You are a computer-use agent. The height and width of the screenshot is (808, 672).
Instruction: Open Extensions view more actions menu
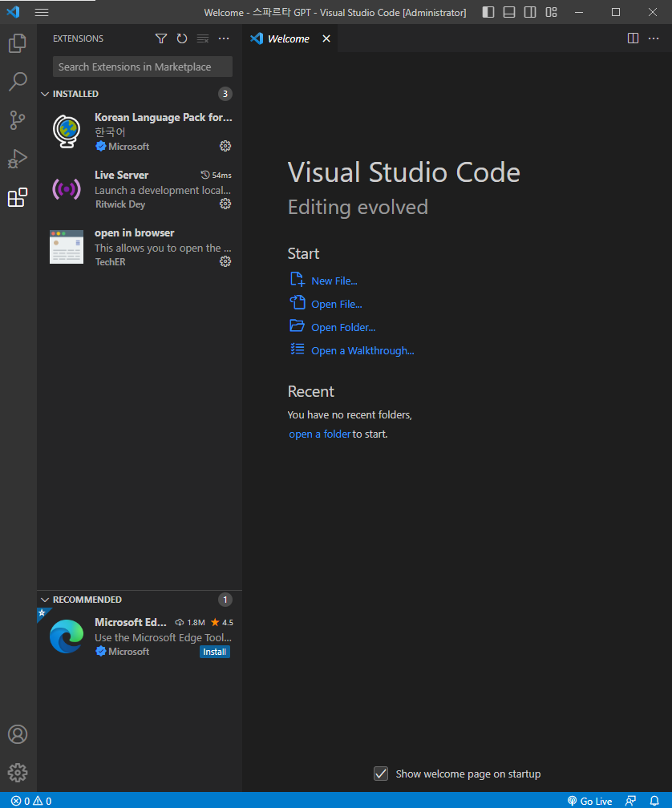pos(224,38)
